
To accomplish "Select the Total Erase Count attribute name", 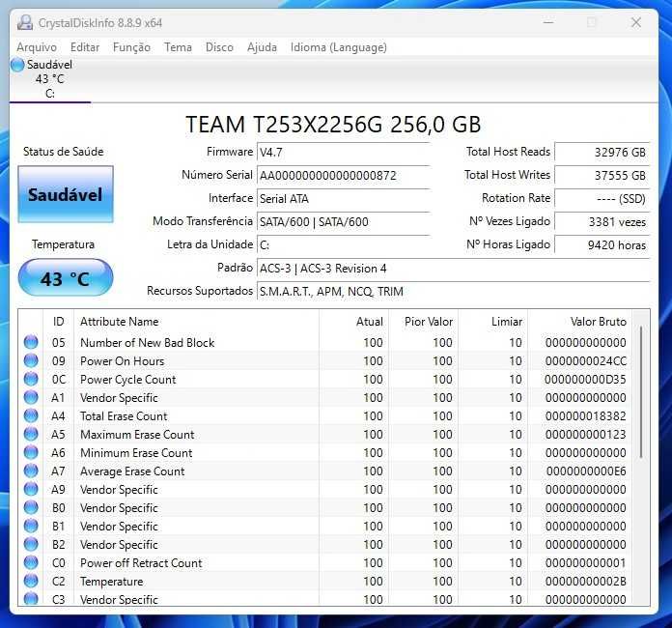I will [124, 416].
